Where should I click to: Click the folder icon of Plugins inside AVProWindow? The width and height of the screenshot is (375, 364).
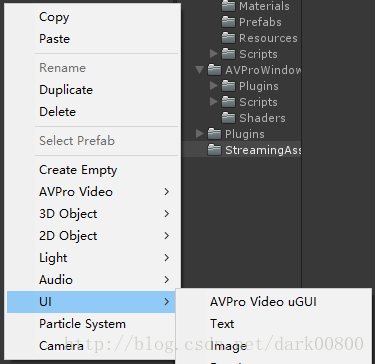tap(228, 86)
